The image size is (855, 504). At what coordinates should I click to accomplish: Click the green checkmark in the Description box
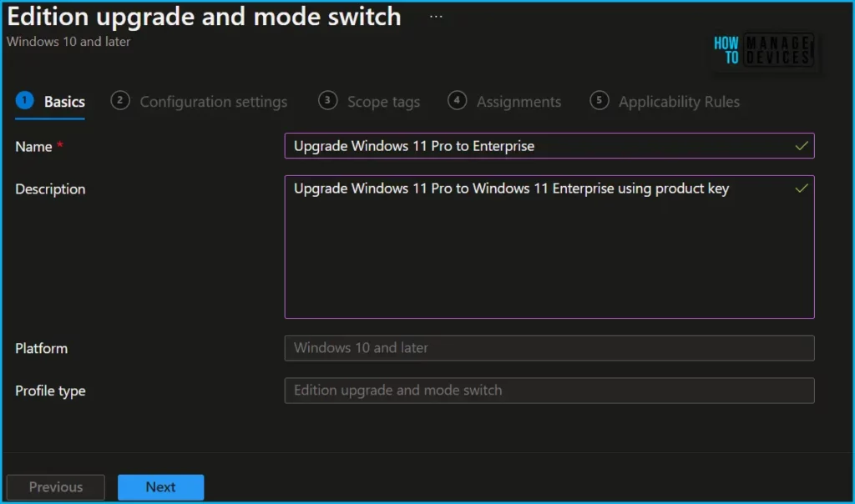coord(802,189)
